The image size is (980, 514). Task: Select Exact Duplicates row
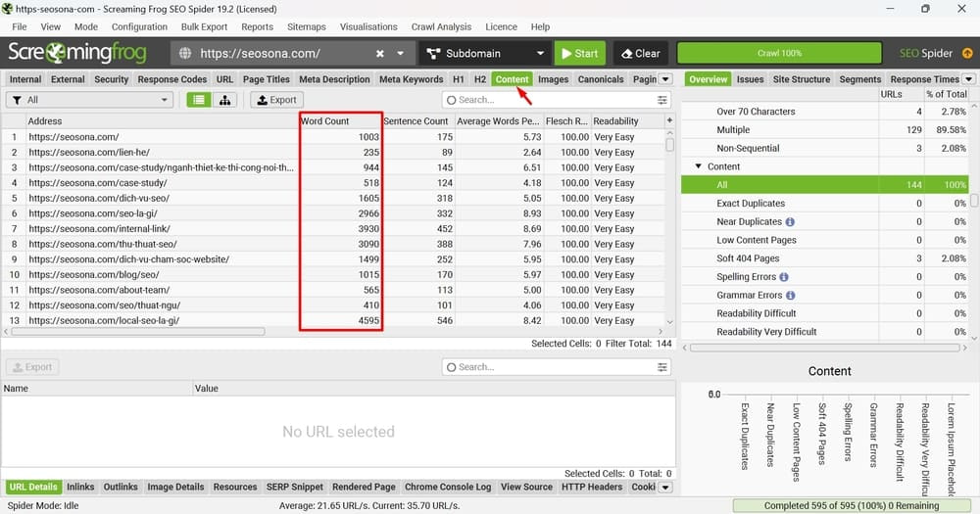point(825,203)
